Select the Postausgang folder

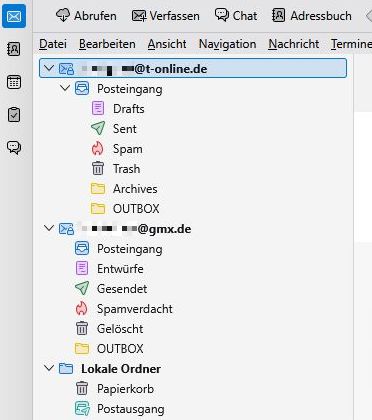point(131,409)
